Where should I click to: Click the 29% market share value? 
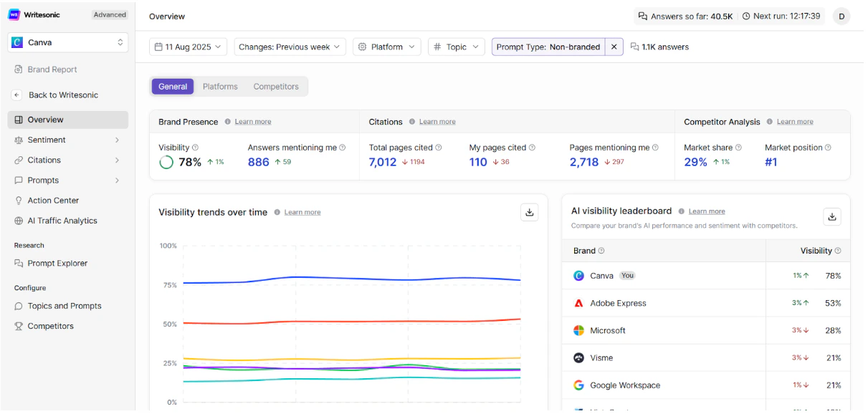[695, 162]
